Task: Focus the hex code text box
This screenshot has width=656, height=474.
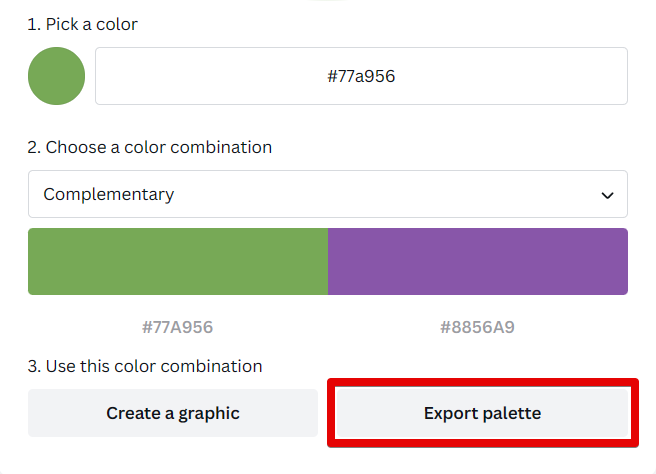Action: (x=361, y=76)
